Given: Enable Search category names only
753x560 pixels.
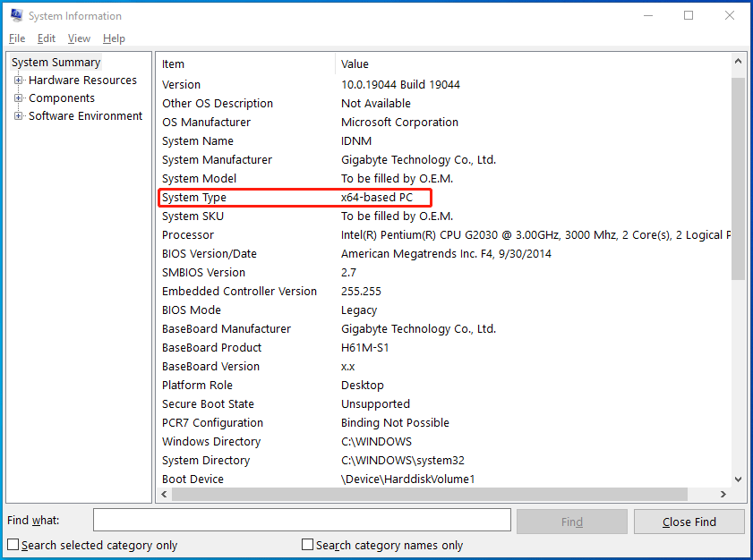Looking at the screenshot, I should [307, 544].
